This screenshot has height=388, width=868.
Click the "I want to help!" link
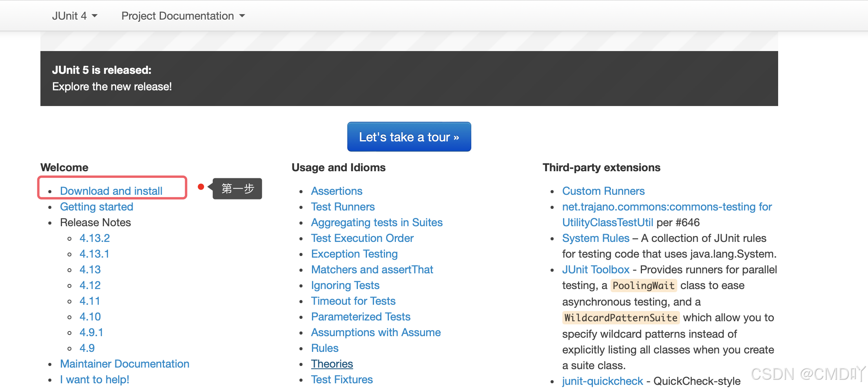tap(95, 379)
